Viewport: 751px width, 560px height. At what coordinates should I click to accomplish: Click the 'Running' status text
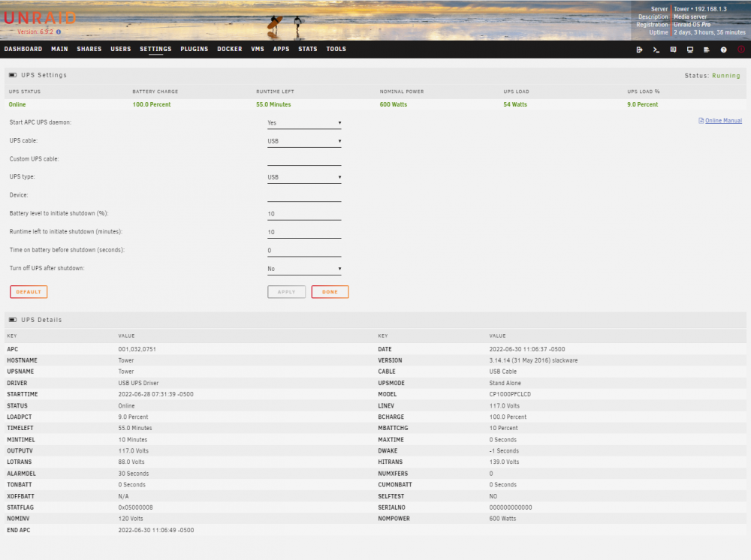726,76
